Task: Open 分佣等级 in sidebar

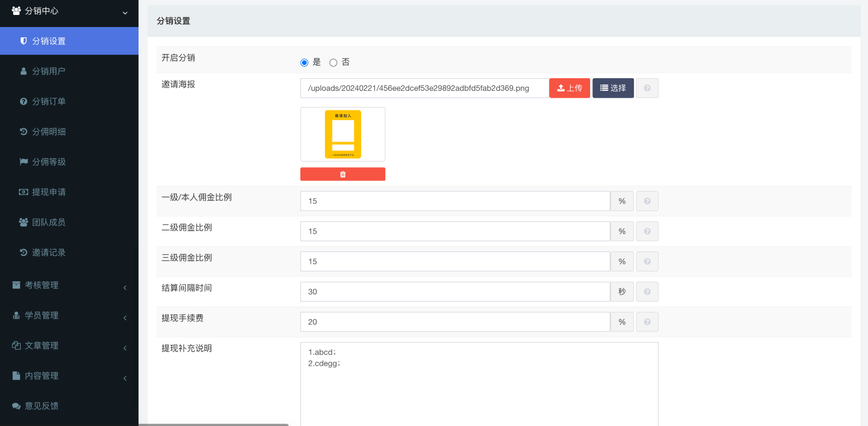Action: pos(49,162)
